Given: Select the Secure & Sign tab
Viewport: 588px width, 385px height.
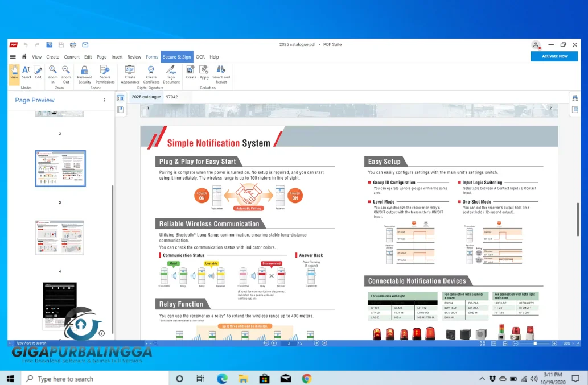Looking at the screenshot, I should [x=177, y=57].
